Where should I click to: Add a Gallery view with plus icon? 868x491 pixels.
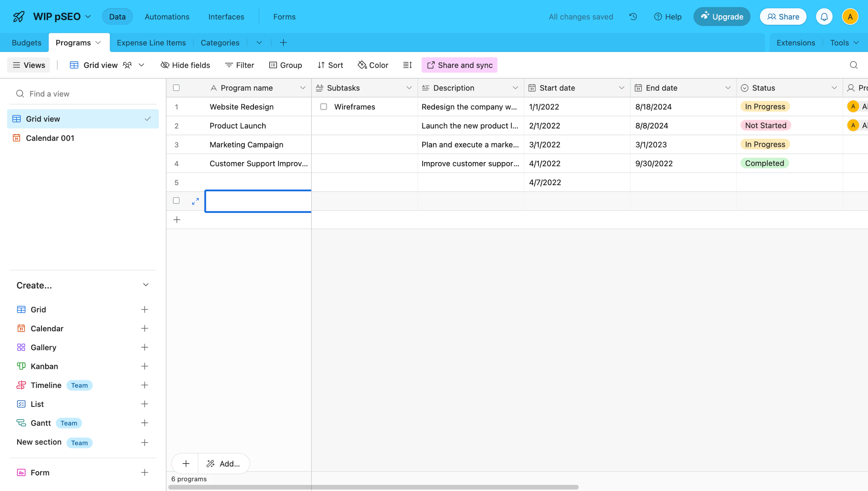tap(144, 347)
